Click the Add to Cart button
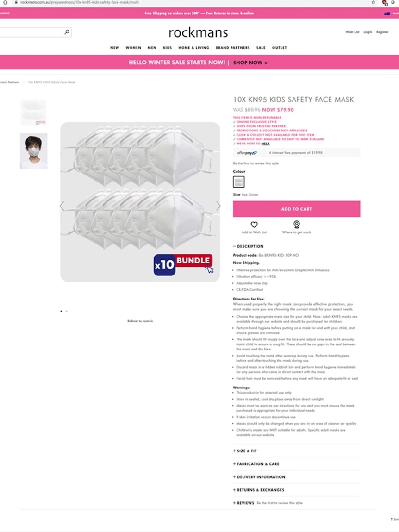 (297, 209)
